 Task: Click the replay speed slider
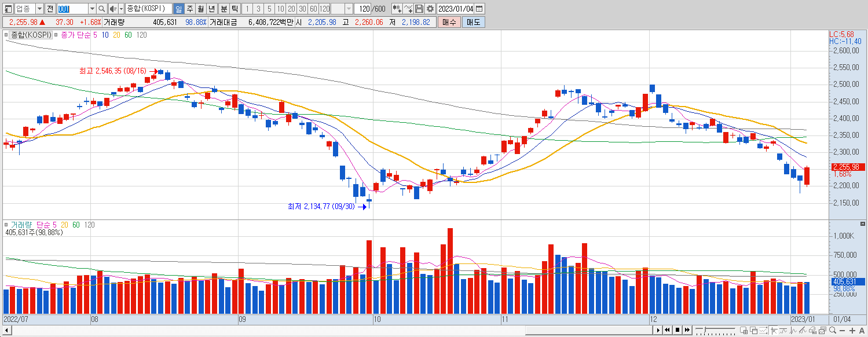point(715,330)
